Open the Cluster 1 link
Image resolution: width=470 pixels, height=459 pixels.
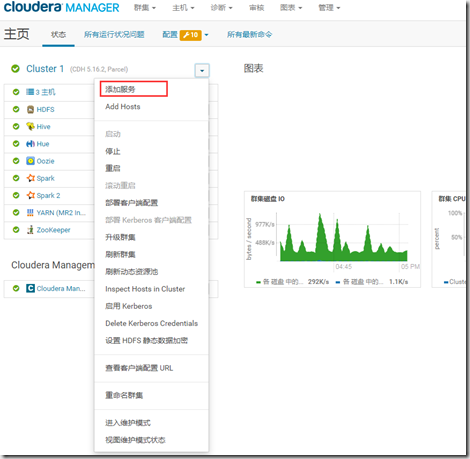45,69
